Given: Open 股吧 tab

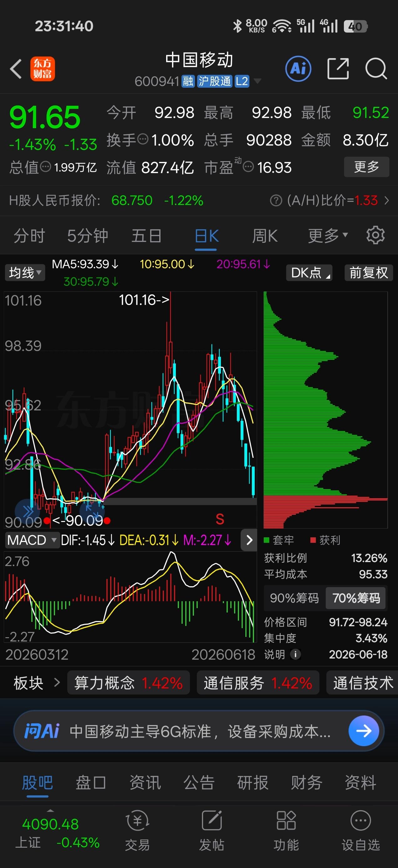Looking at the screenshot, I should 37,783.
